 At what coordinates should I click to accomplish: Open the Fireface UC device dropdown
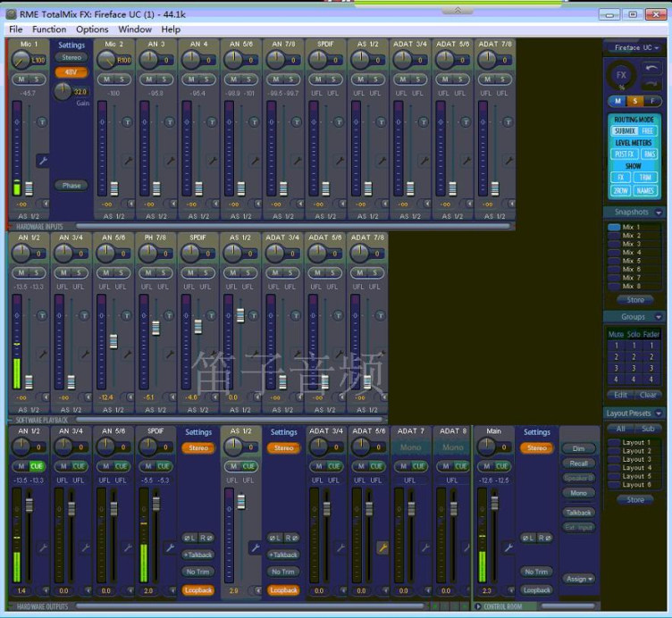pos(635,47)
